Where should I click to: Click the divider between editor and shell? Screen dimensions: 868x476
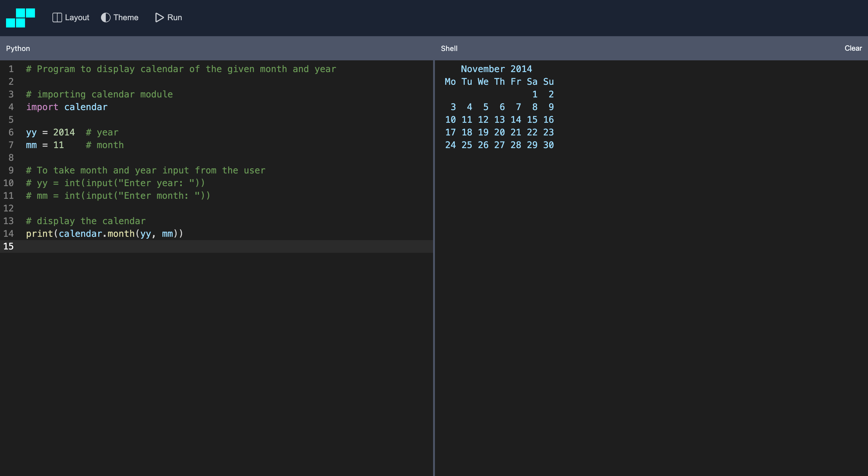[x=434, y=268]
